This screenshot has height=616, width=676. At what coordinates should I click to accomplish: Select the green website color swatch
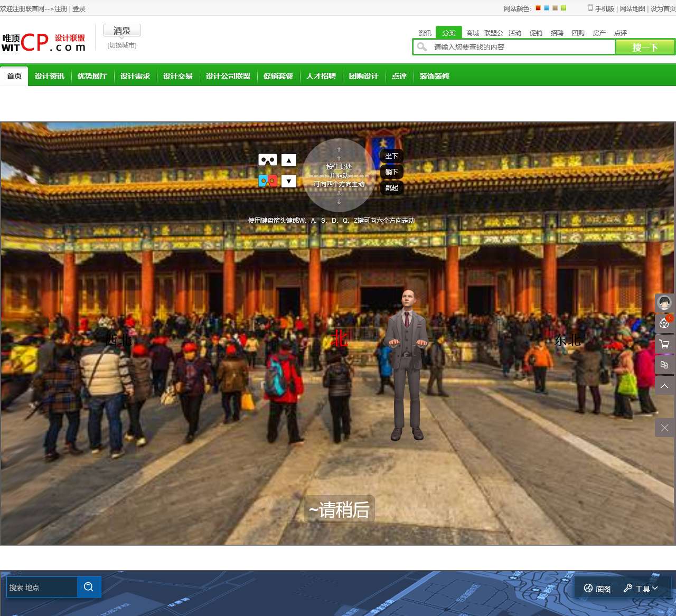pos(564,8)
